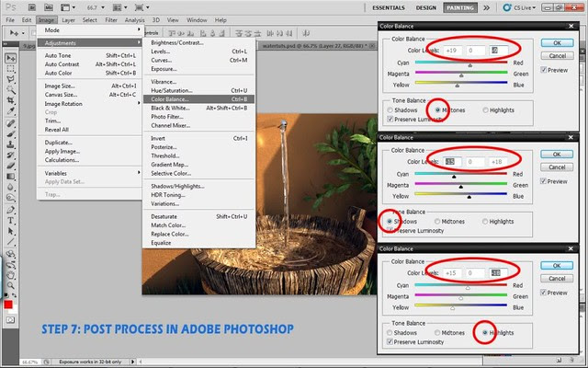Image resolution: width=588 pixels, height=368 pixels.
Task: Select Highlights radio in dialog showing +19
Action: click(x=486, y=110)
